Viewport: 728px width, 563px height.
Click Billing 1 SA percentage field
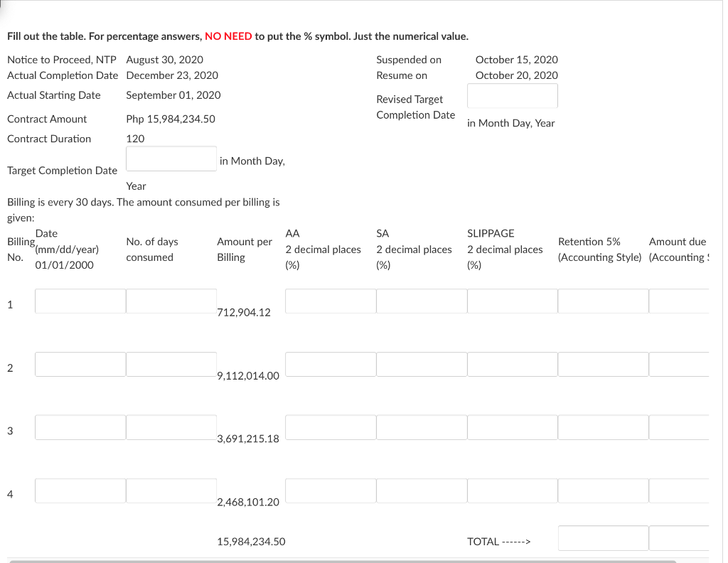click(x=422, y=301)
